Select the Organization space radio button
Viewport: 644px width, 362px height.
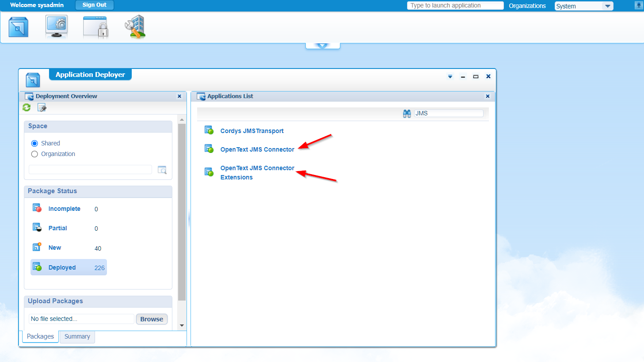34,154
